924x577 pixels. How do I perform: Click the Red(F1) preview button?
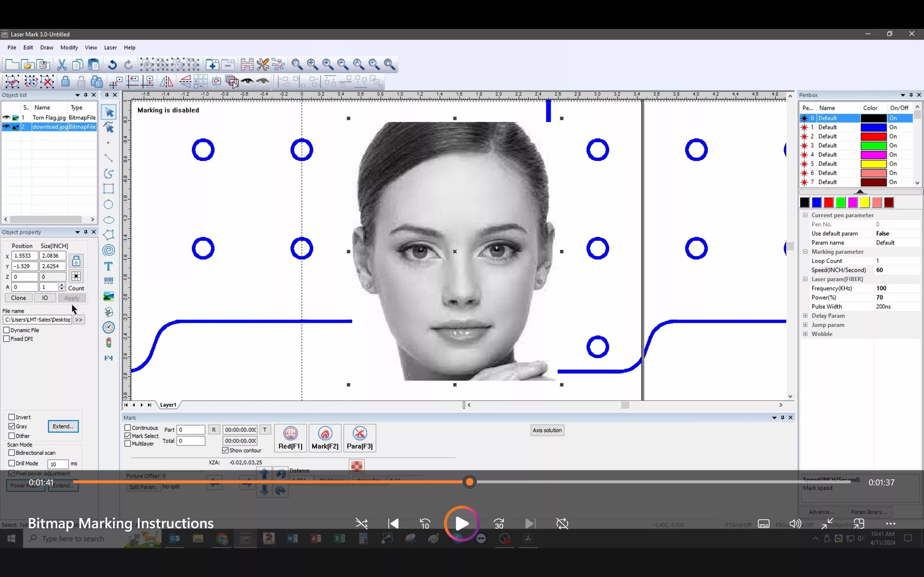[290, 438]
